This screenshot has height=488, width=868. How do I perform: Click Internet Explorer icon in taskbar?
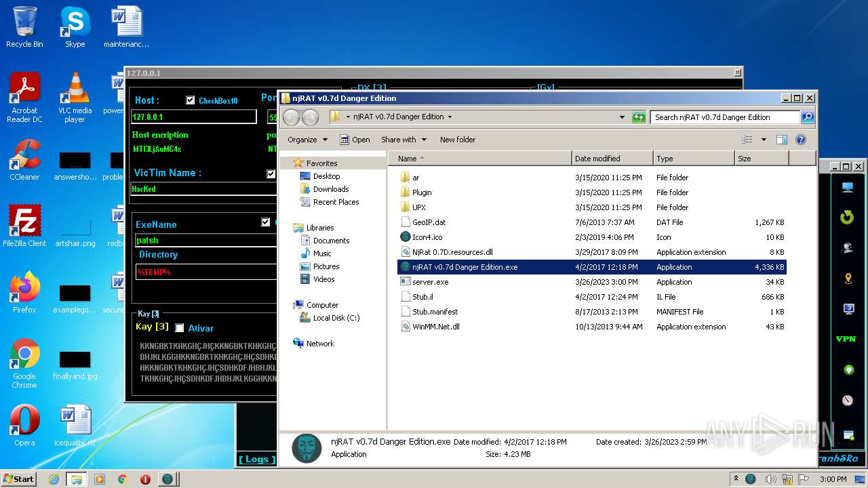point(54,479)
